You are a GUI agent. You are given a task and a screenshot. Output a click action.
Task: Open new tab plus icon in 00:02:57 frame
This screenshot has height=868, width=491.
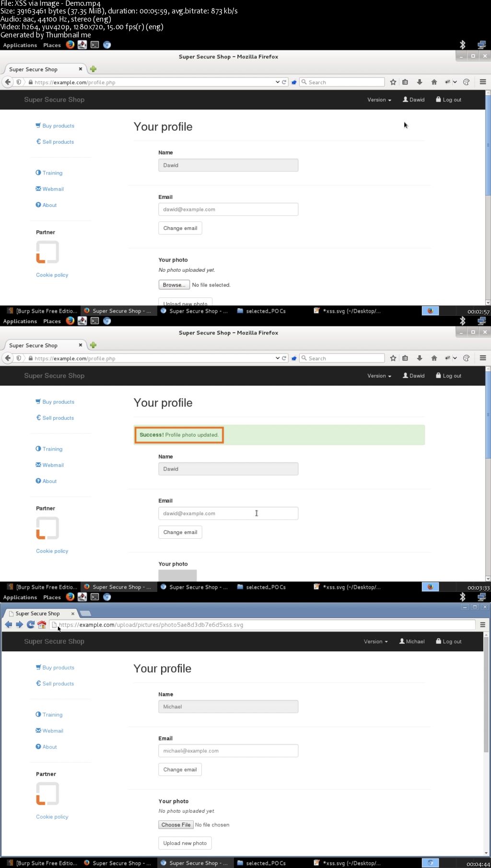click(x=93, y=69)
